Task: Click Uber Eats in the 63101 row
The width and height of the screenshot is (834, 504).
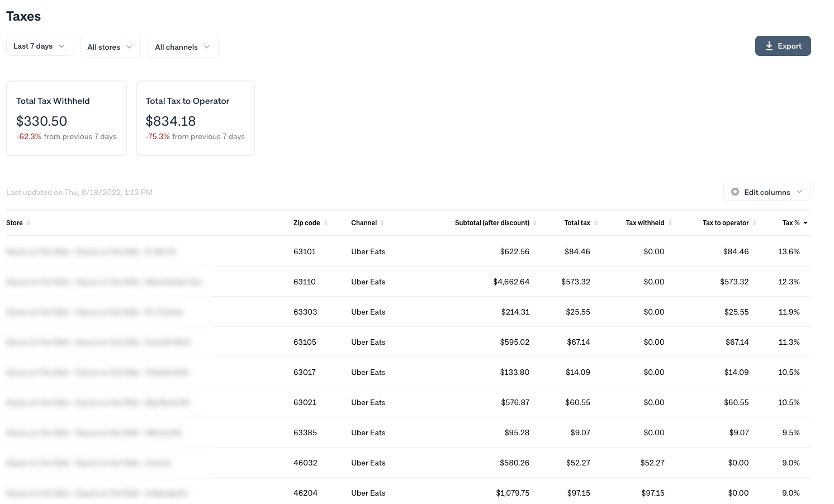Action: tap(368, 251)
